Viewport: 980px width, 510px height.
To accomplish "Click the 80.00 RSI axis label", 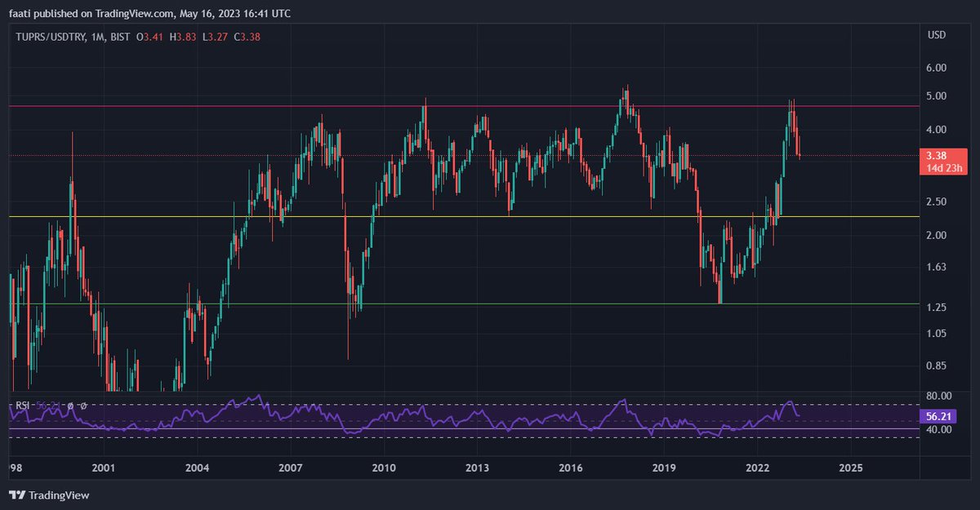I will [938, 397].
